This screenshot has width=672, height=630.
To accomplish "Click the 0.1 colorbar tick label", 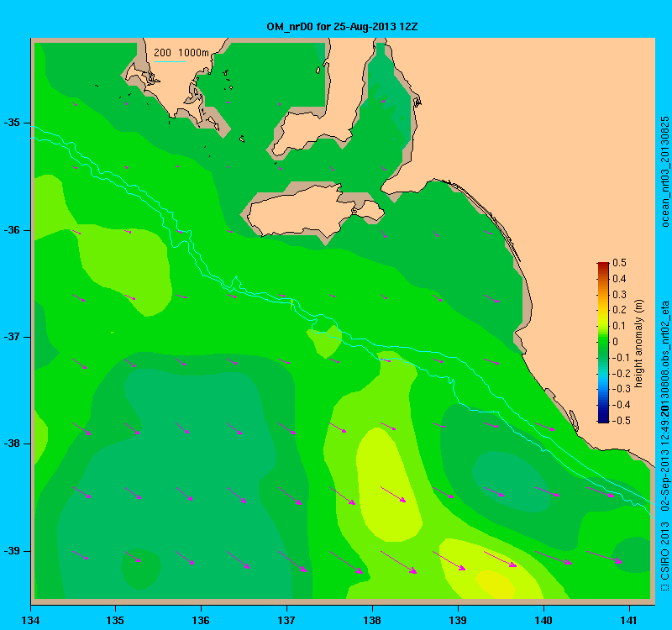I will (619, 326).
